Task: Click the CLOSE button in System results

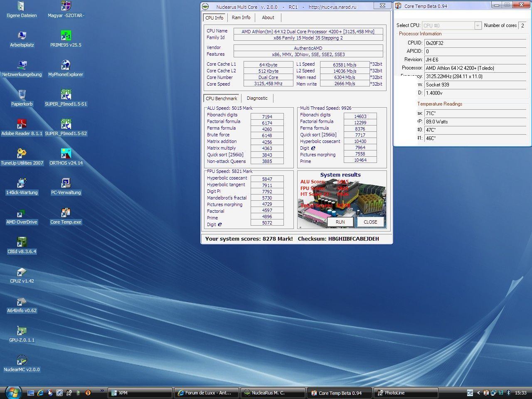Action: click(x=370, y=222)
